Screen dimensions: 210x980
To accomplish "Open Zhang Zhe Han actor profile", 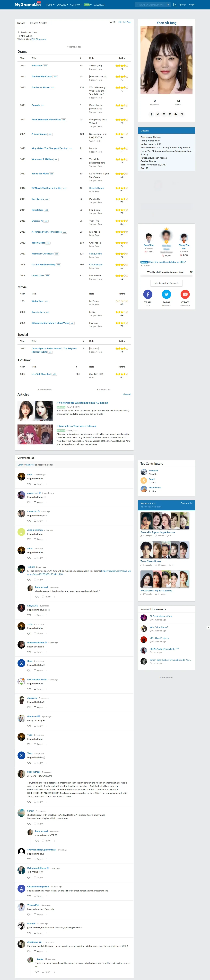I will tap(184, 247).
